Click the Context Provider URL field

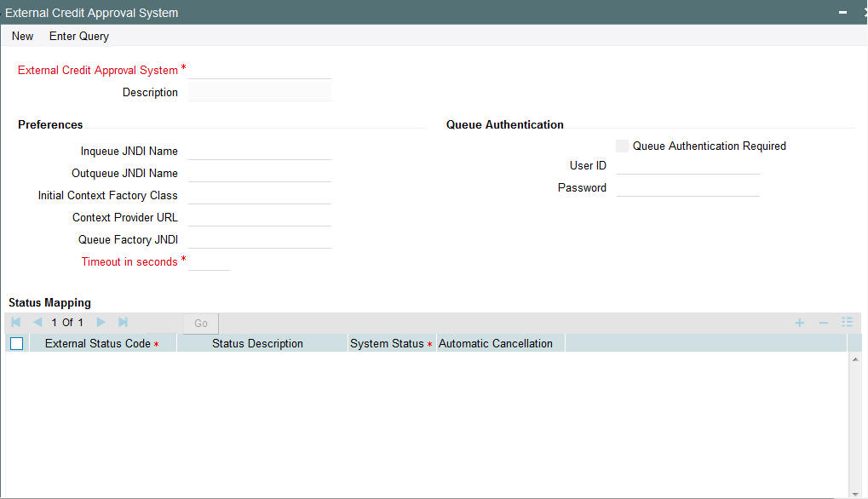(x=260, y=217)
